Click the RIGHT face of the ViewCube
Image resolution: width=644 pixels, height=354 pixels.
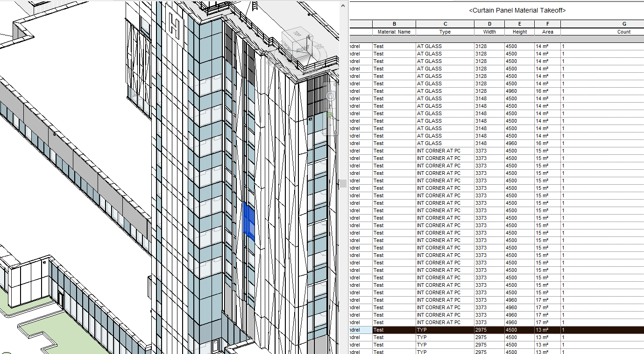tap(303, 48)
